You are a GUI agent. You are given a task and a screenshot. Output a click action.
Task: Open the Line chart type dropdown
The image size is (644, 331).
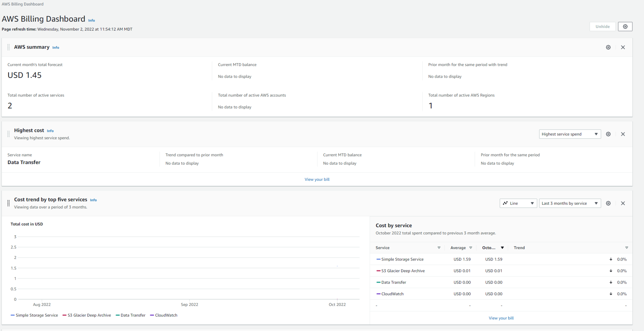pos(518,203)
